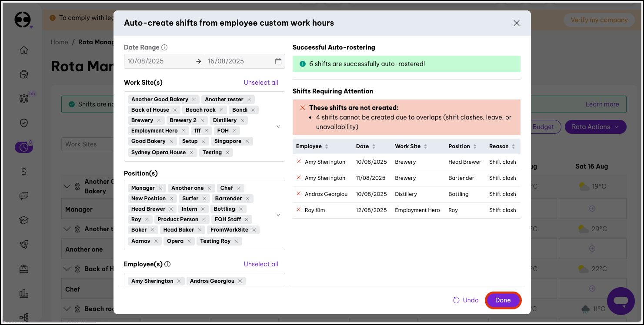Screen dimensions: 644x325
Task: Click Undo to revert auto-rostering
Action: point(466,300)
